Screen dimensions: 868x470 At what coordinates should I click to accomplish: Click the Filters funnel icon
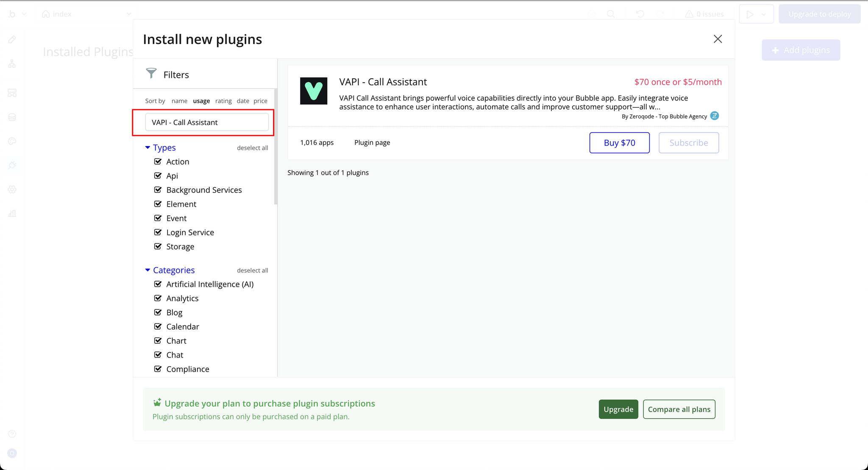point(151,73)
